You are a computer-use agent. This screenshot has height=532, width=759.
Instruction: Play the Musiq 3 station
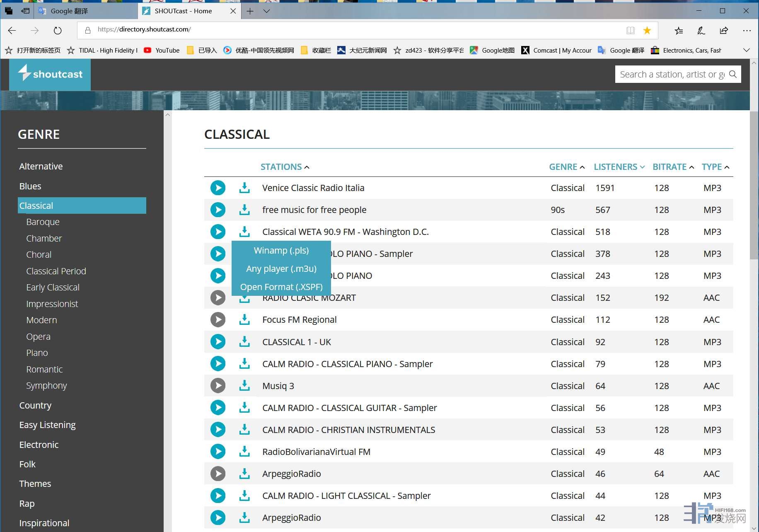pyautogui.click(x=218, y=386)
